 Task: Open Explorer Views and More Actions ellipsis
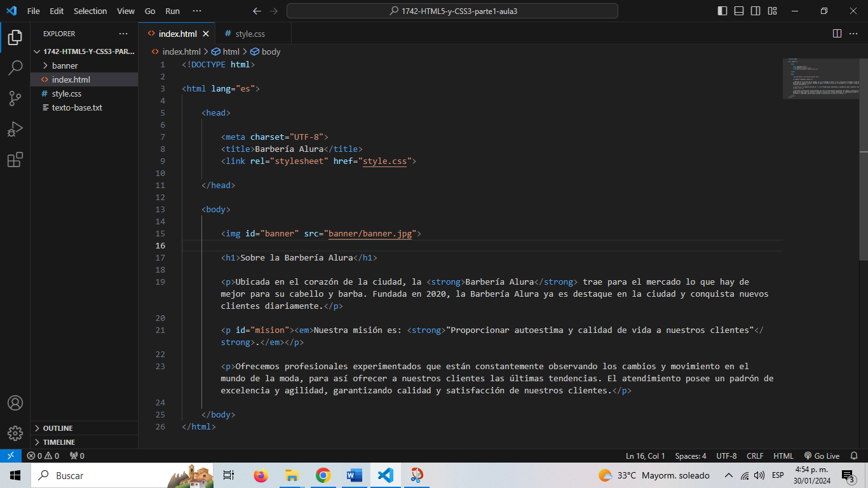[123, 34]
